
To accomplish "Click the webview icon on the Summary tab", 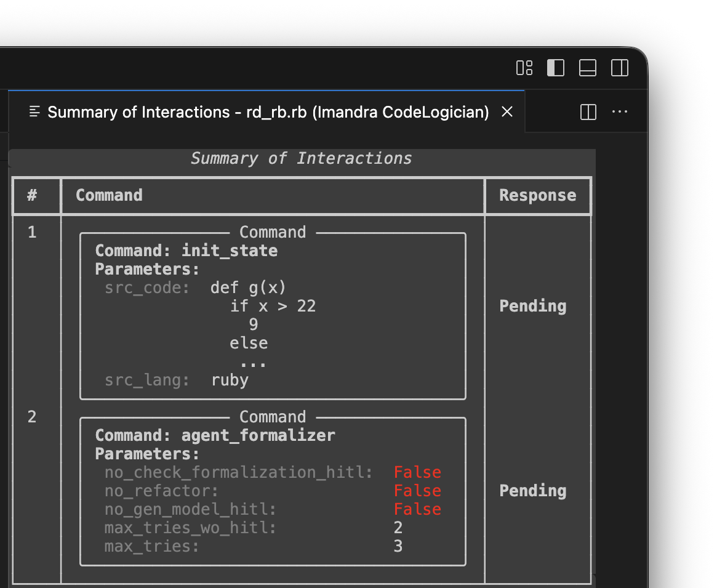I will coord(35,111).
